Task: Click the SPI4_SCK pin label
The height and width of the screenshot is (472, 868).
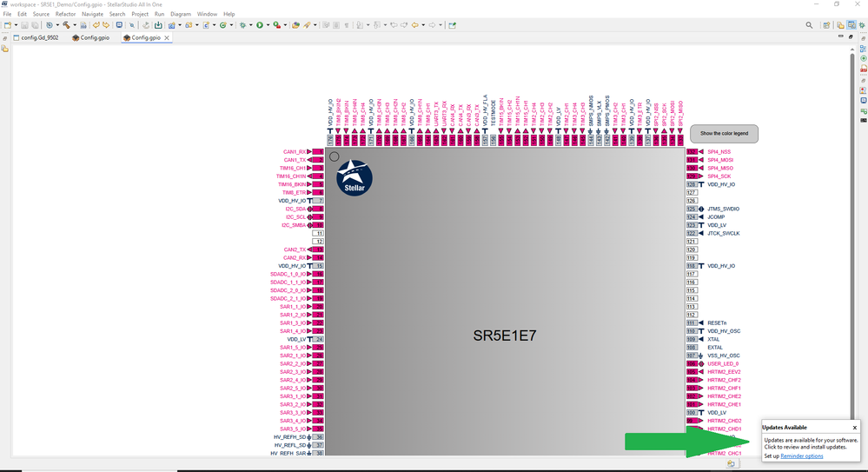Action: (719, 176)
